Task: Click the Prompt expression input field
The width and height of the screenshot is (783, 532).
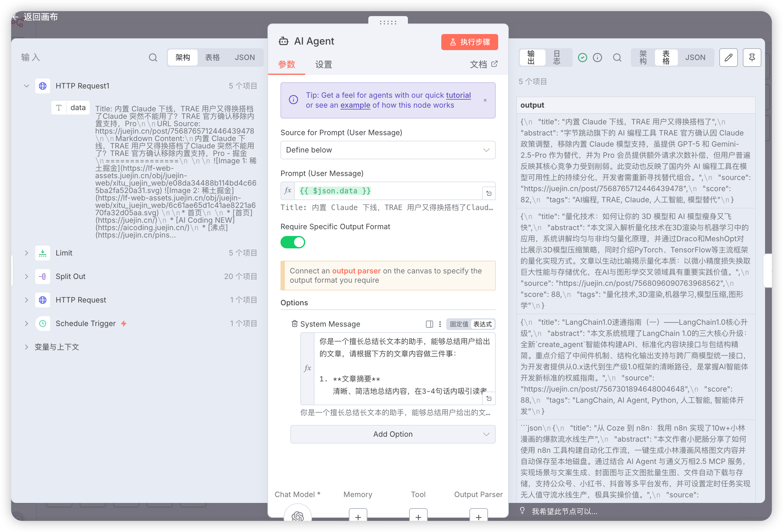Action: click(388, 191)
